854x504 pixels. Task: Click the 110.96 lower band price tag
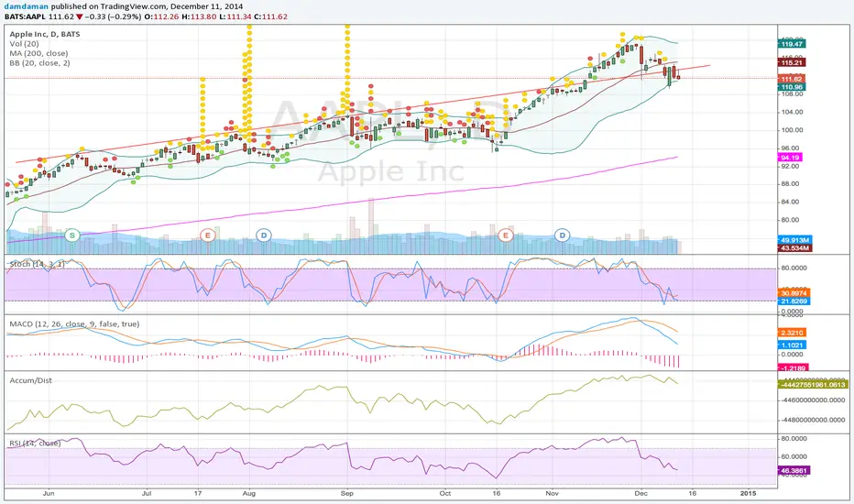pos(792,87)
